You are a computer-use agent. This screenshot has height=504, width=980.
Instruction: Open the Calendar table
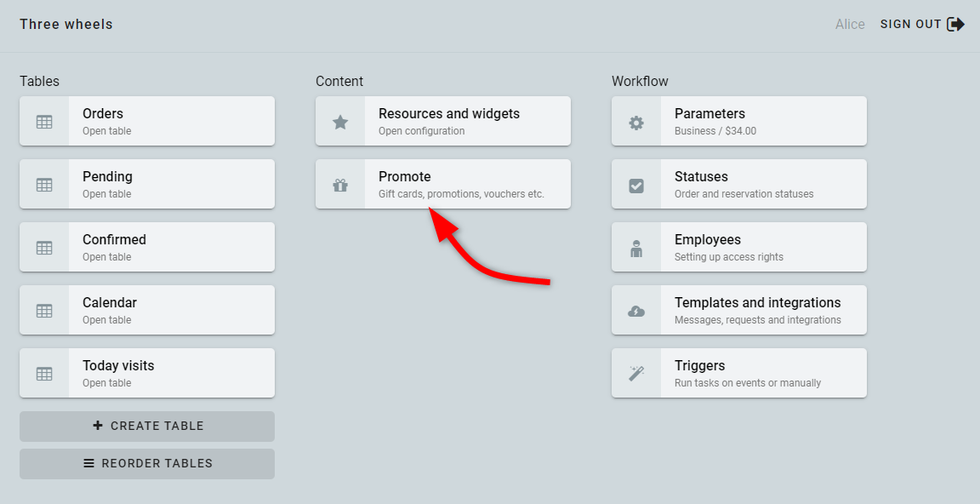click(x=147, y=310)
